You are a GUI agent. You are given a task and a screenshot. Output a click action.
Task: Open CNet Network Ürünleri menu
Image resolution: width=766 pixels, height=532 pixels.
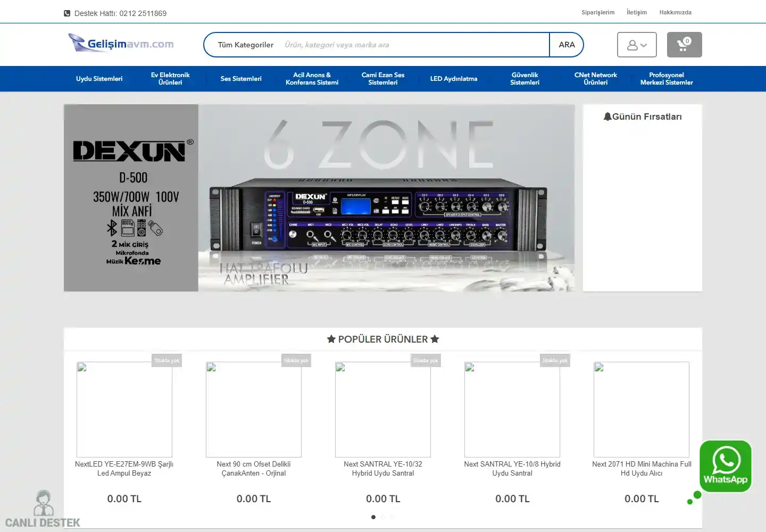[x=596, y=79]
